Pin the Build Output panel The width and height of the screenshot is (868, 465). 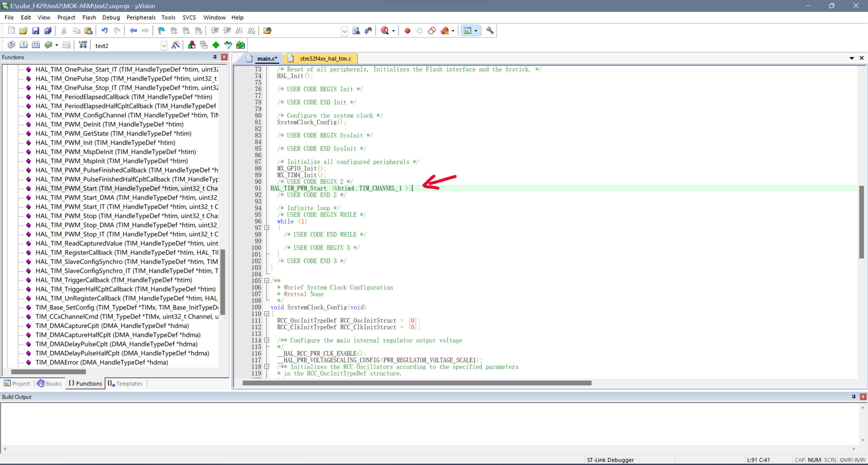(853, 397)
